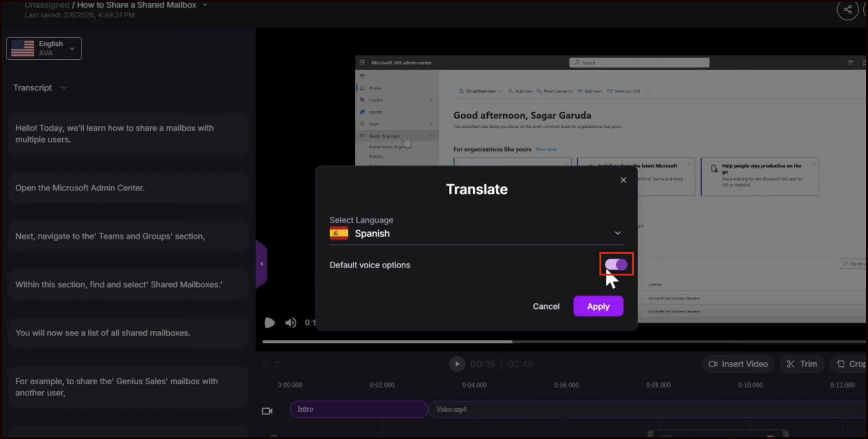Viewport: 868px width, 439px height.
Task: Click the timeline round play button
Action: pos(457,364)
